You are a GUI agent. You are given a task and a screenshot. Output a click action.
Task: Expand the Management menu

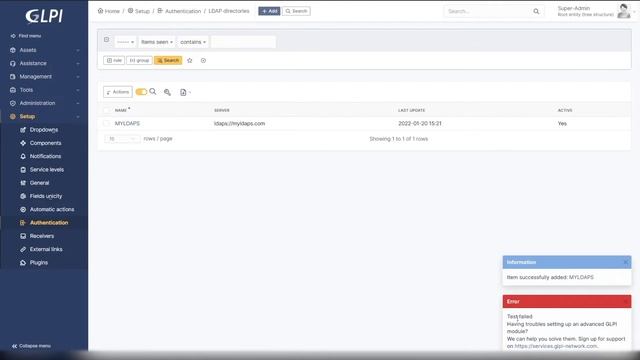point(44,76)
